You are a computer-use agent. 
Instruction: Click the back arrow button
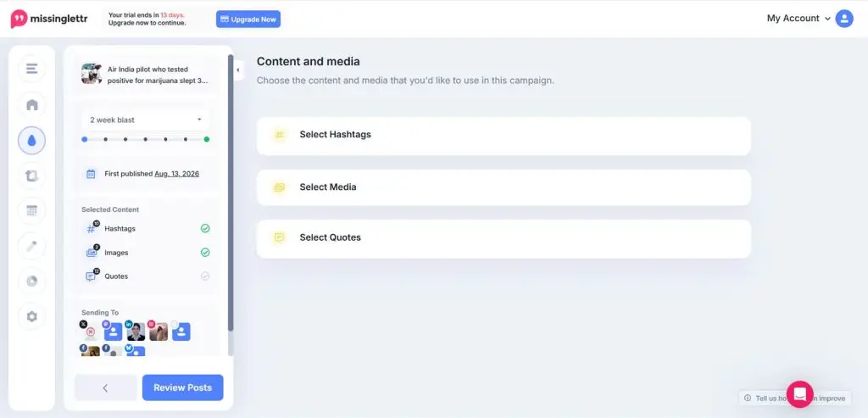tap(105, 387)
